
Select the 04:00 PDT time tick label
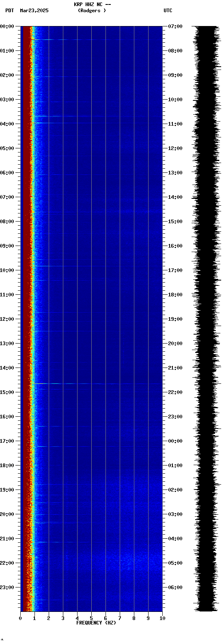pos(7,124)
